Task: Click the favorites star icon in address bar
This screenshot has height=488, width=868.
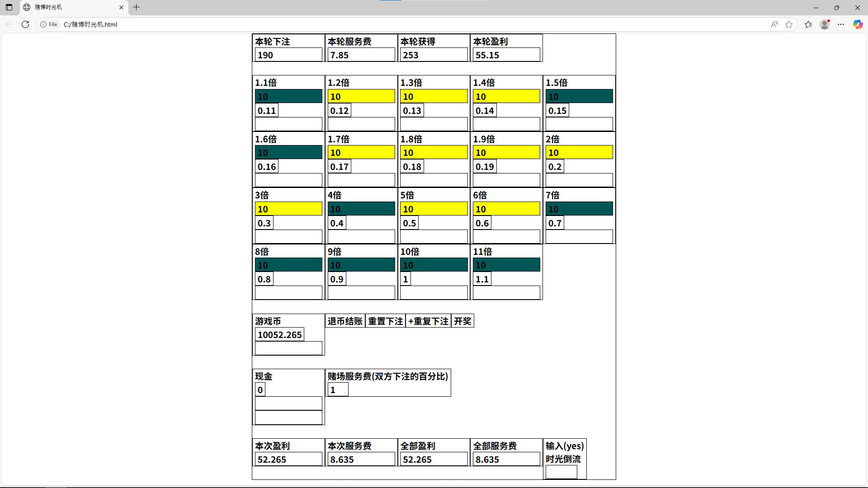Action: click(x=789, y=24)
